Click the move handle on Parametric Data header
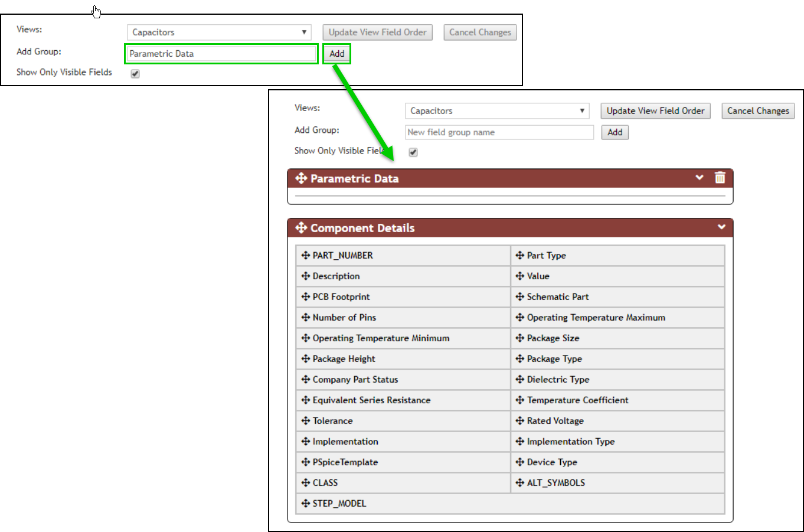804x532 pixels. [302, 177]
